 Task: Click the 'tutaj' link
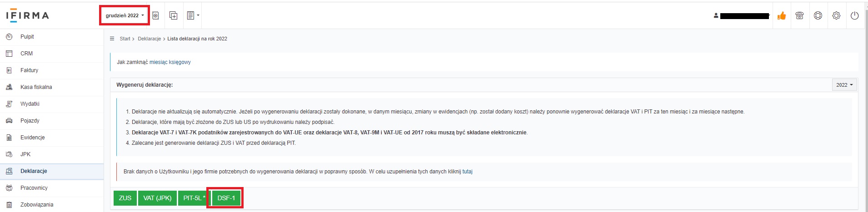coord(467,172)
